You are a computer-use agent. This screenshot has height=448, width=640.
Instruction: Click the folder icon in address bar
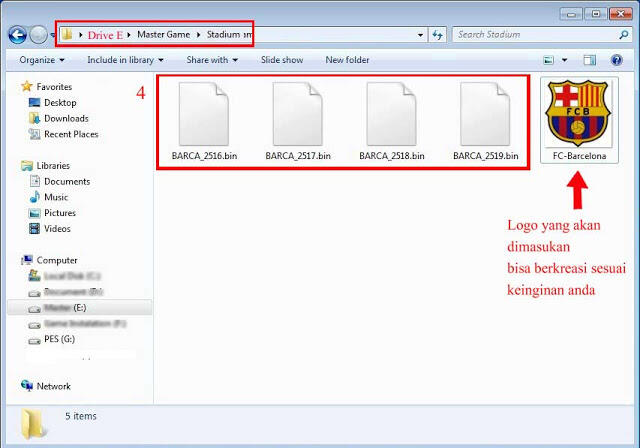click(x=67, y=34)
